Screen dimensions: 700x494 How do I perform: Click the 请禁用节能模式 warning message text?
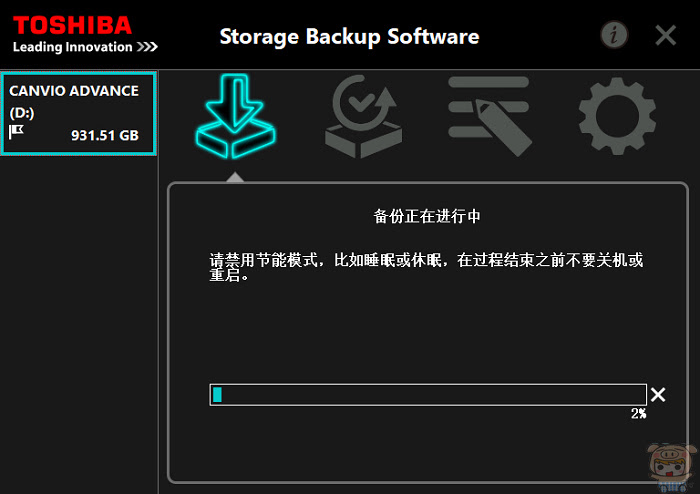pos(426,267)
